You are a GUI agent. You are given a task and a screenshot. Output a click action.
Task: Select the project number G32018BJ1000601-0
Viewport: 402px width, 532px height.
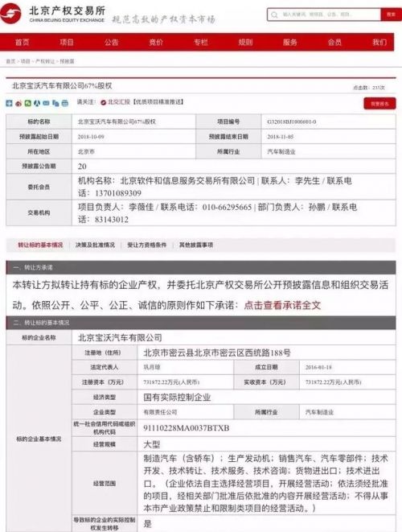[292, 122]
